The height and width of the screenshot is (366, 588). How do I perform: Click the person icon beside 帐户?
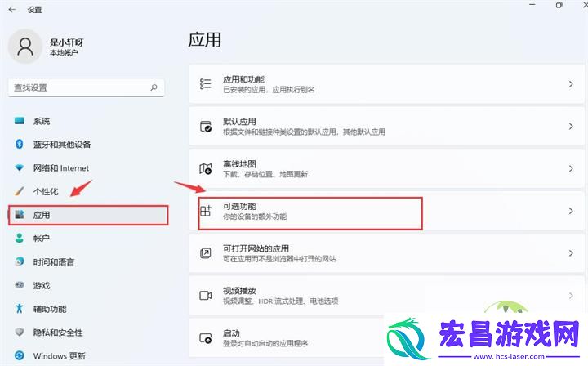(x=19, y=238)
